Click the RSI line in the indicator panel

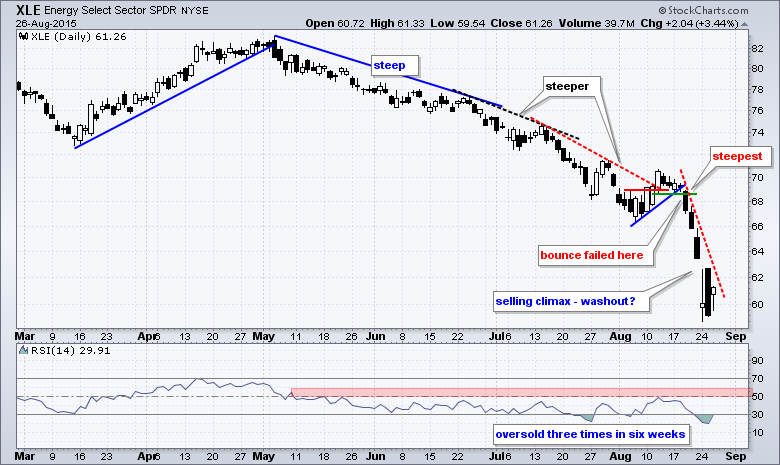(367, 407)
